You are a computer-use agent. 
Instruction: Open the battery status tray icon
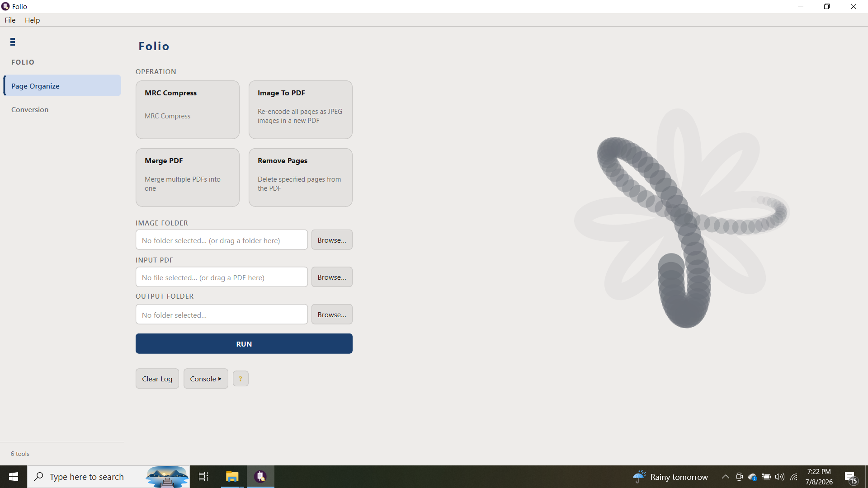[x=766, y=477]
